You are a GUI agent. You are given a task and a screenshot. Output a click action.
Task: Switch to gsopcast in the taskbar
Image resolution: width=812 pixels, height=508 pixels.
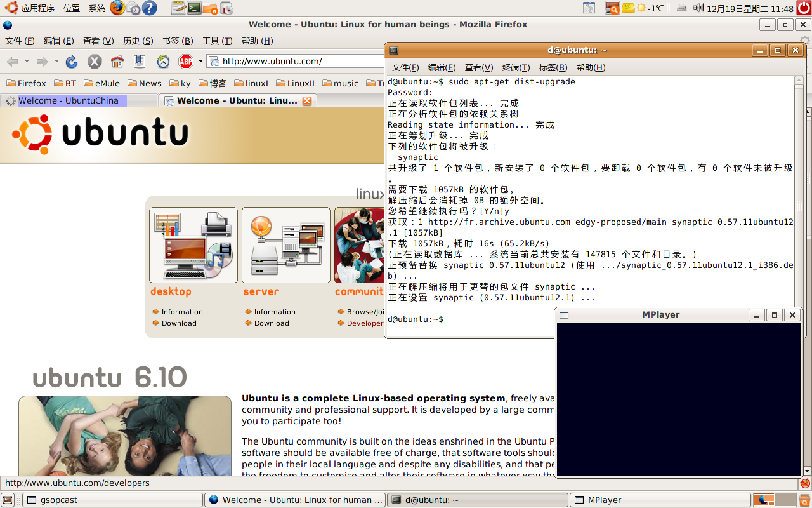click(x=113, y=500)
